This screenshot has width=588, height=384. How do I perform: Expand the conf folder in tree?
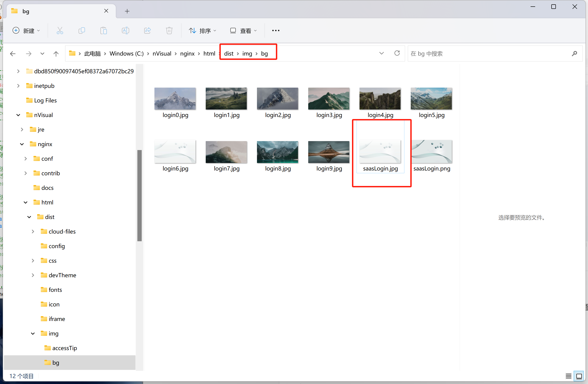tap(26, 159)
